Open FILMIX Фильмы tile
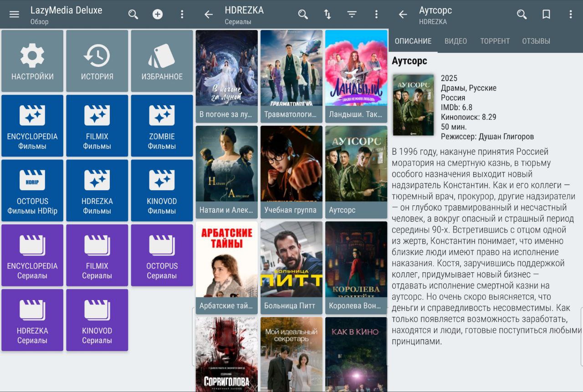 (97, 126)
